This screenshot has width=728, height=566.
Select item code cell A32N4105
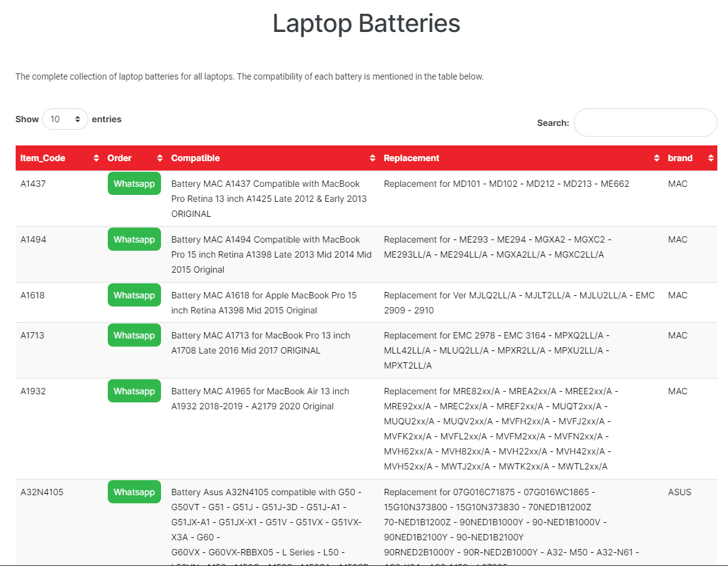point(42,491)
